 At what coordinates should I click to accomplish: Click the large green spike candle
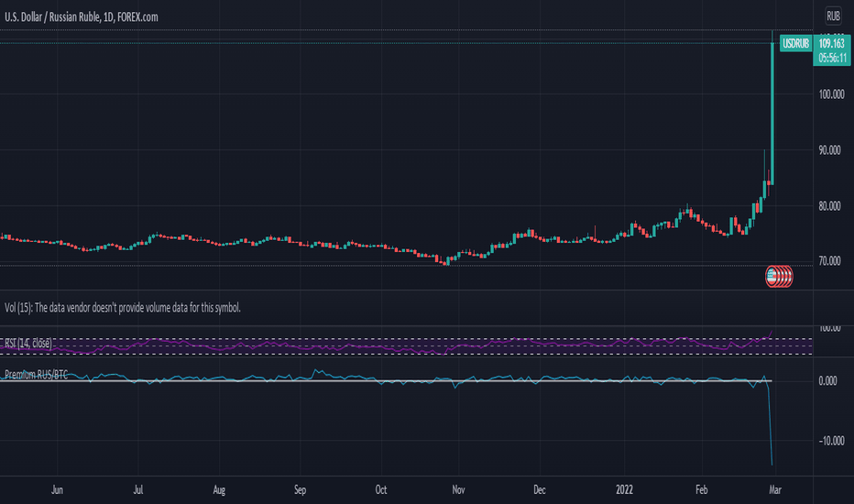(772, 114)
